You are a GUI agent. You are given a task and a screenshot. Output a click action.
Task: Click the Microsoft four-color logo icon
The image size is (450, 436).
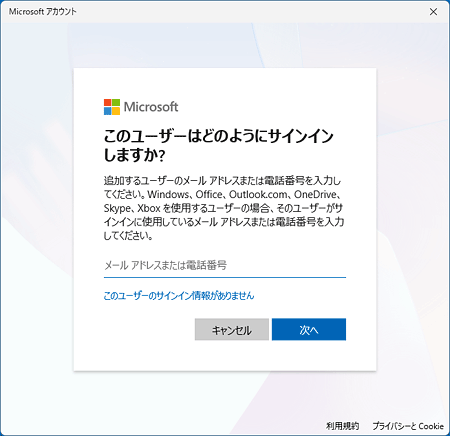[x=112, y=107]
